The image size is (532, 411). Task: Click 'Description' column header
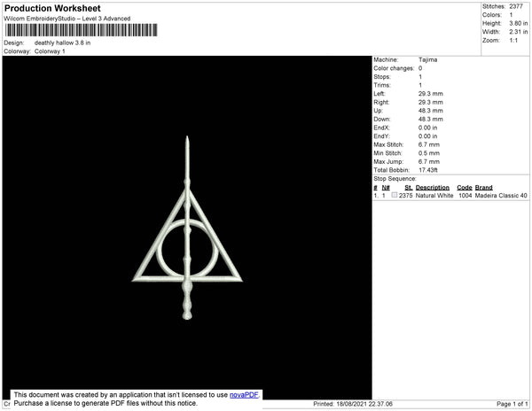pyautogui.click(x=433, y=188)
